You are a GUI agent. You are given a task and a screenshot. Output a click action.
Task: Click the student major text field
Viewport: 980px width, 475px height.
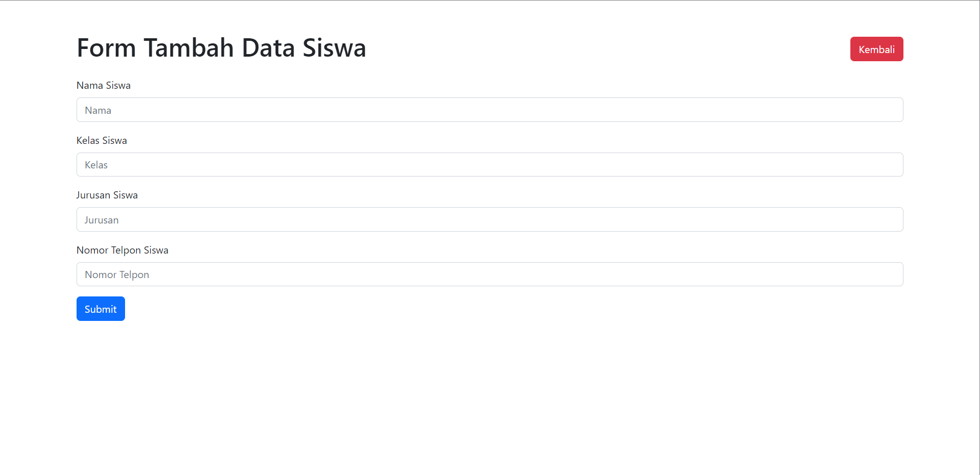coord(489,219)
